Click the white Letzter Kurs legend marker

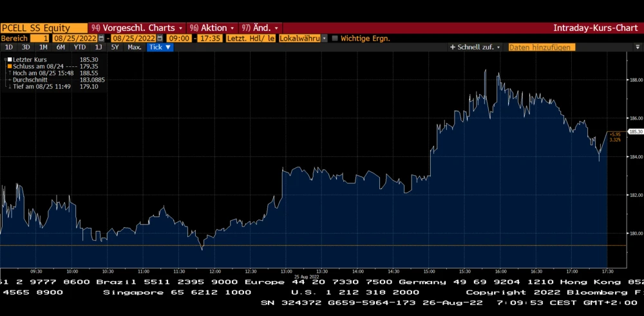10,60
